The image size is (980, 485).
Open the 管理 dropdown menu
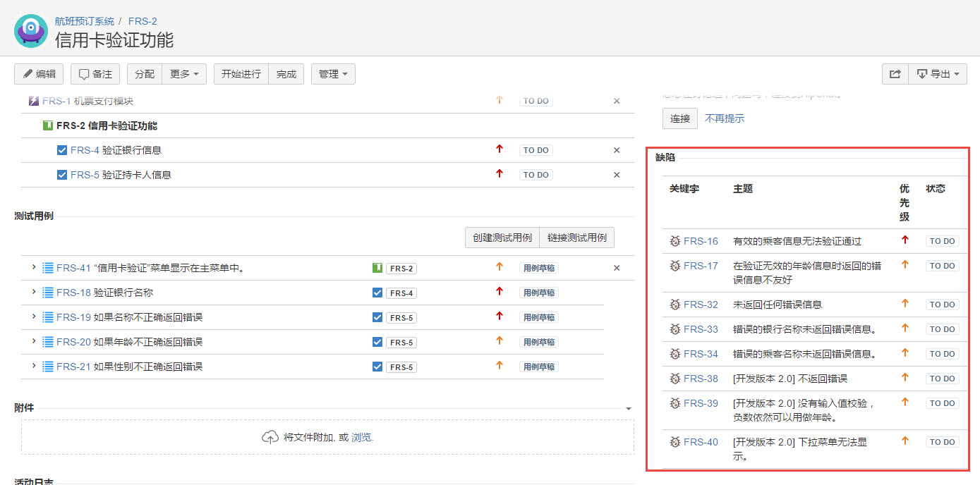click(333, 74)
